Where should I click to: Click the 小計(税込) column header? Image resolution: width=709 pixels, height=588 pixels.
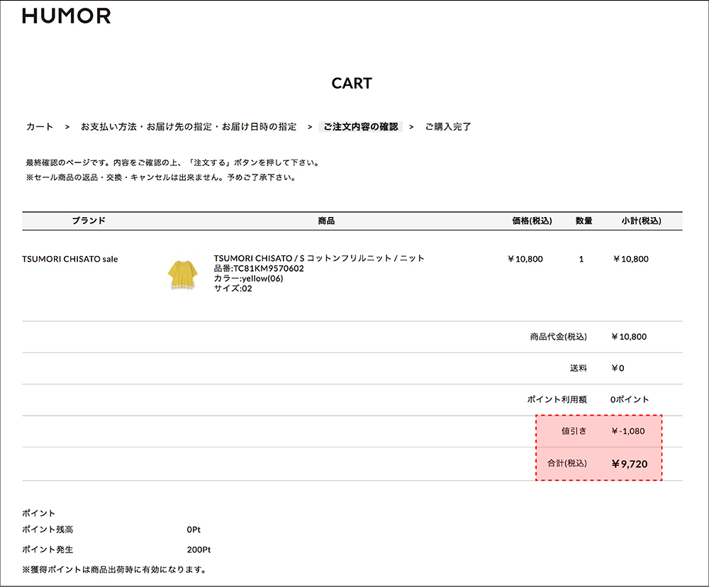point(641,221)
